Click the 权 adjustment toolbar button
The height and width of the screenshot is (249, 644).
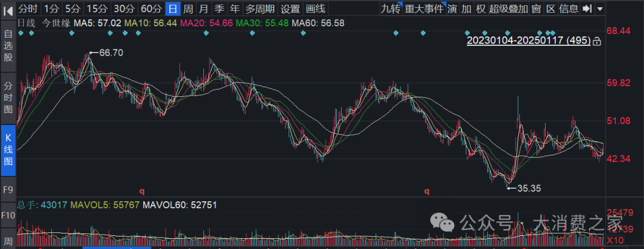tap(480, 8)
